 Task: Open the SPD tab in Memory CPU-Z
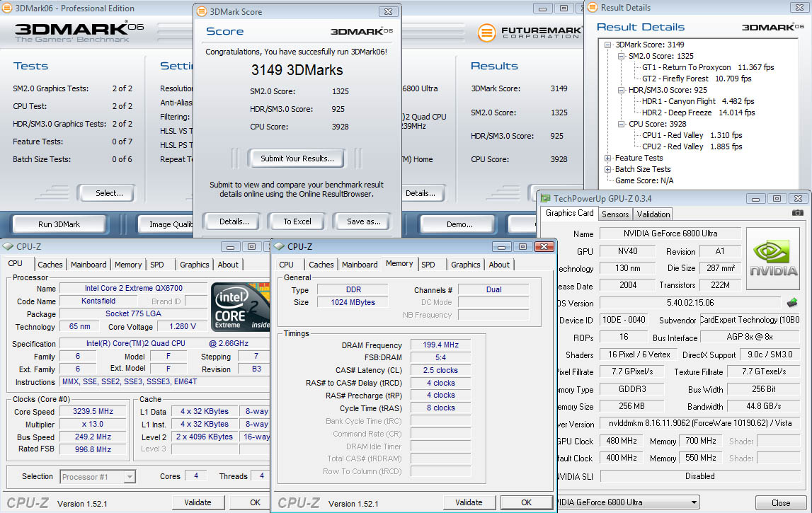(428, 265)
